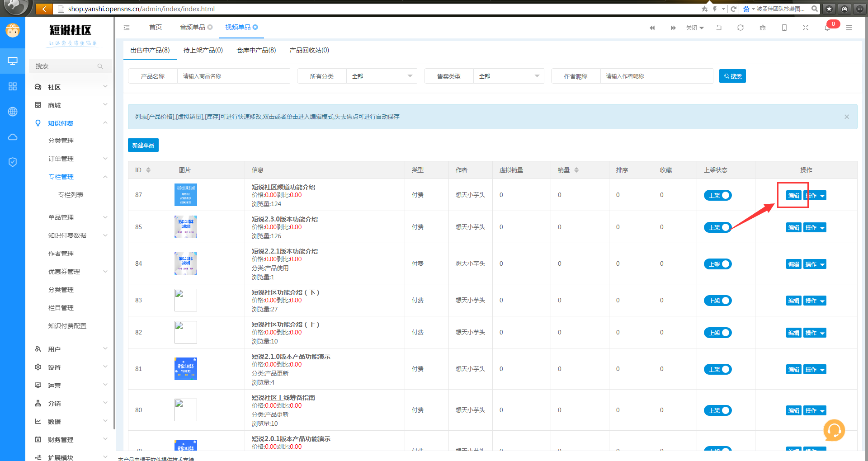Click the tabs scroll-left double arrow
Screen dimensions: 868x461
652,28
